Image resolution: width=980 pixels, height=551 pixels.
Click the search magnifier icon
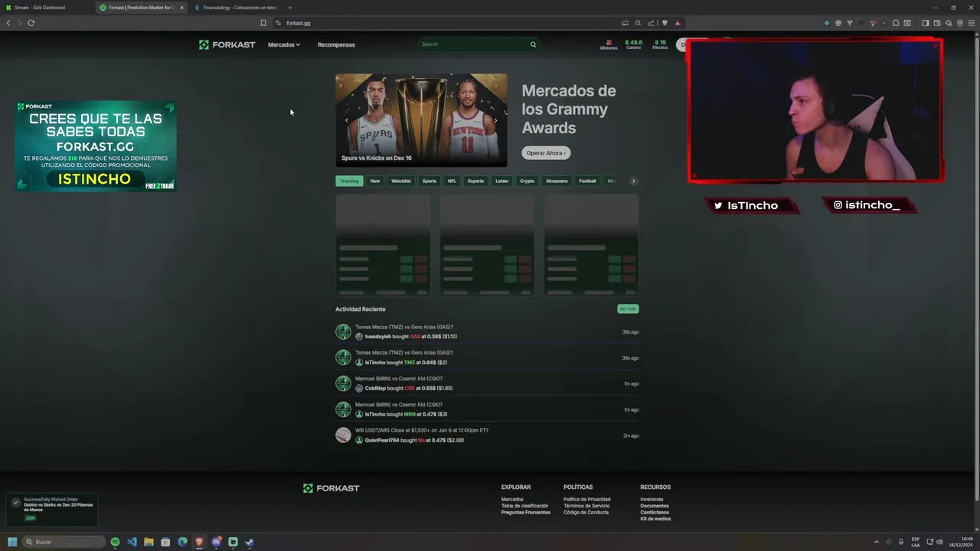coord(533,44)
